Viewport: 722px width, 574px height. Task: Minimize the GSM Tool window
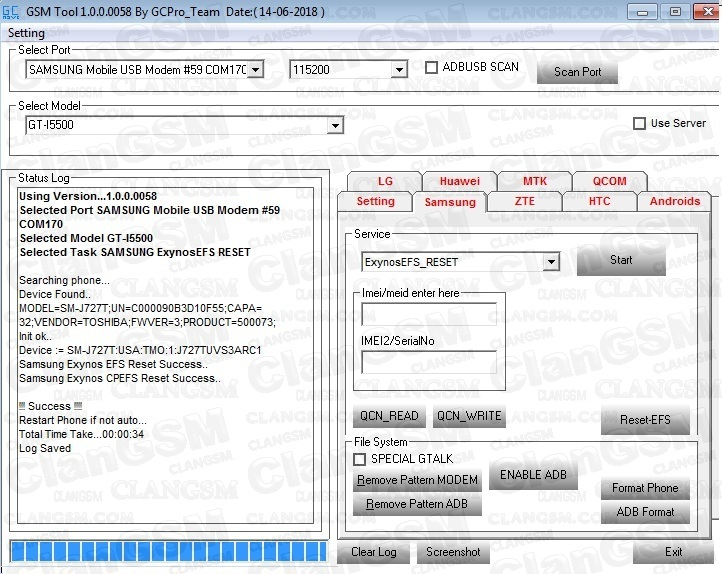click(642, 12)
